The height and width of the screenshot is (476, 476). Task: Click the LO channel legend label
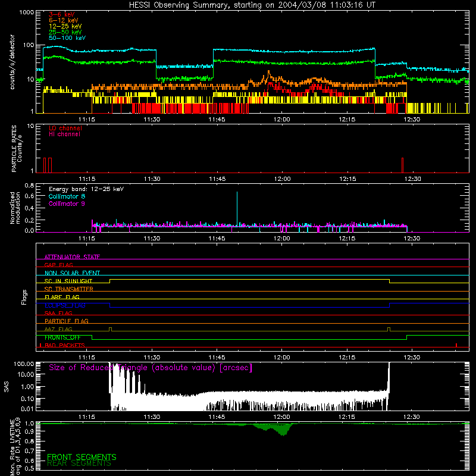pyautogui.click(x=65, y=128)
